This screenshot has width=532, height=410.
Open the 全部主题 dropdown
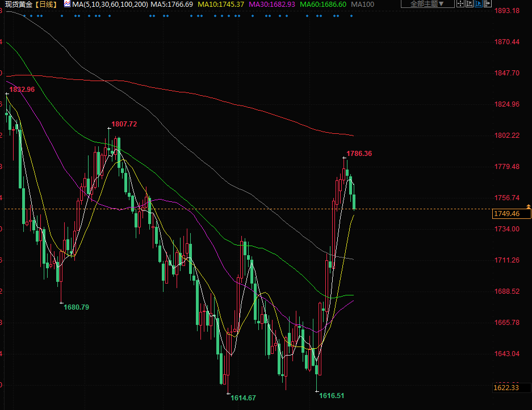tap(427, 4)
